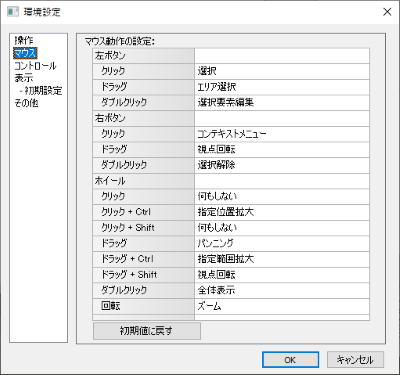Click the ダブルクリック label under 左ボタン
Viewport: 400px width, 375px height.
124,102
